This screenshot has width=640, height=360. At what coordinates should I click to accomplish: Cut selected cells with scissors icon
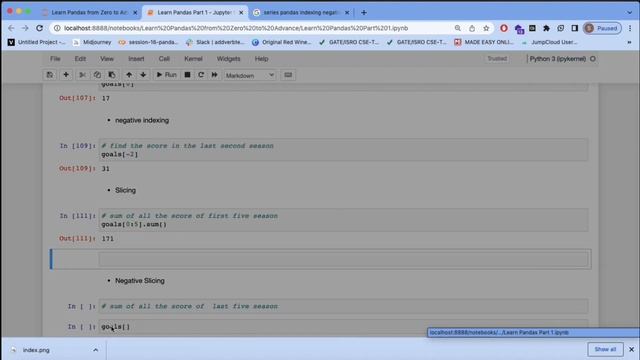(x=82, y=75)
